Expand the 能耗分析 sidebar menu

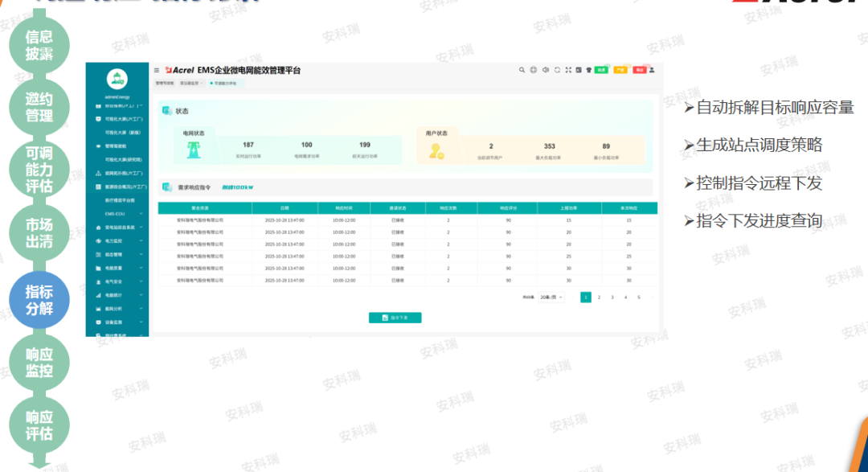click(117, 309)
